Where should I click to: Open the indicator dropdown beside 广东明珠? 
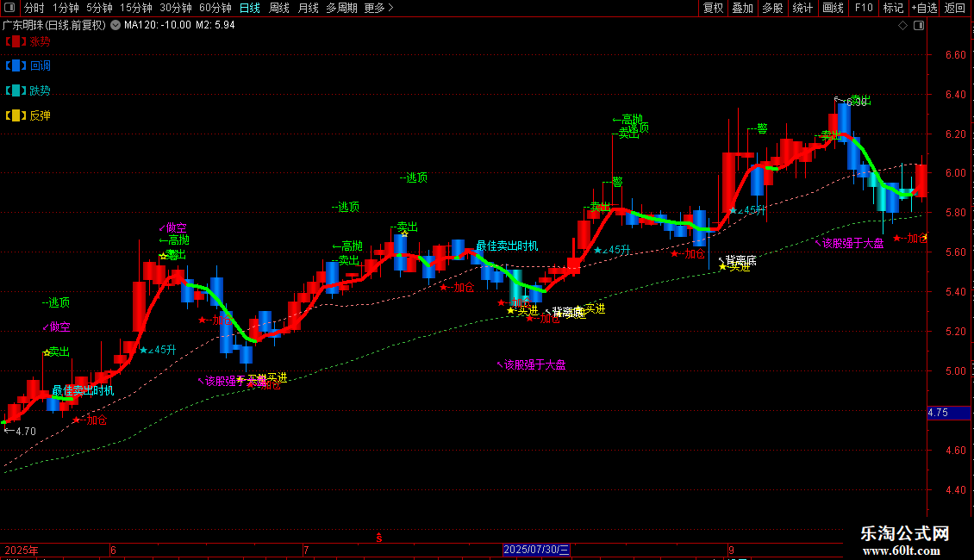(116, 26)
